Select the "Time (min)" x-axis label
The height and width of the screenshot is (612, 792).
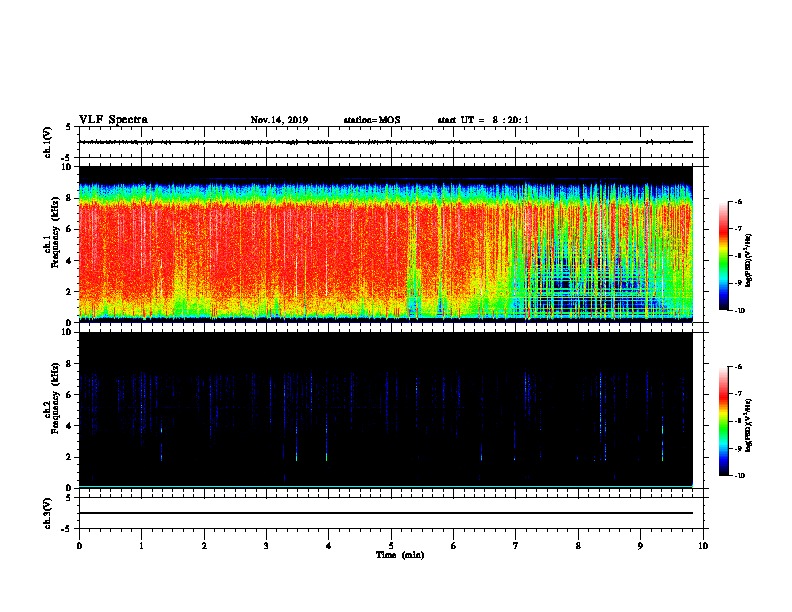[400, 555]
